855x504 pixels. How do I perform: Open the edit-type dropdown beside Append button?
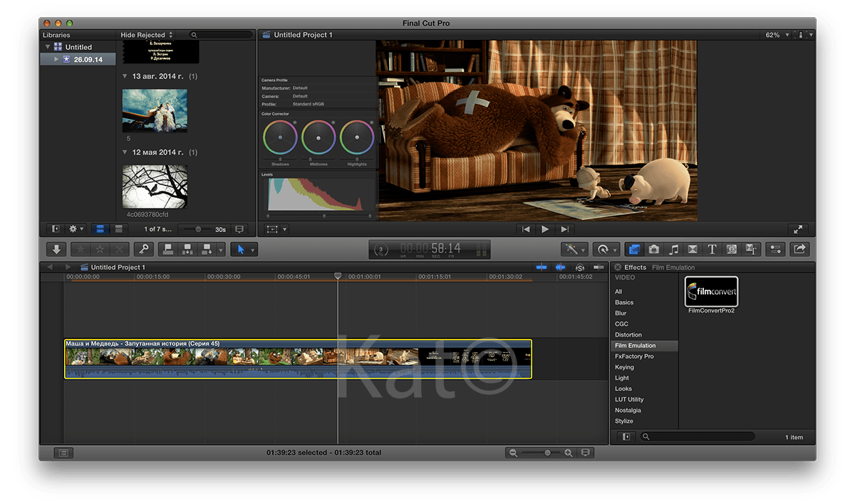pos(221,249)
